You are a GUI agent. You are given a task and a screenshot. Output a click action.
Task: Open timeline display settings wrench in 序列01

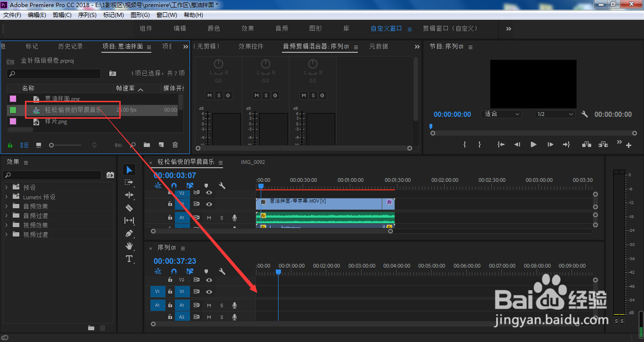(x=222, y=271)
